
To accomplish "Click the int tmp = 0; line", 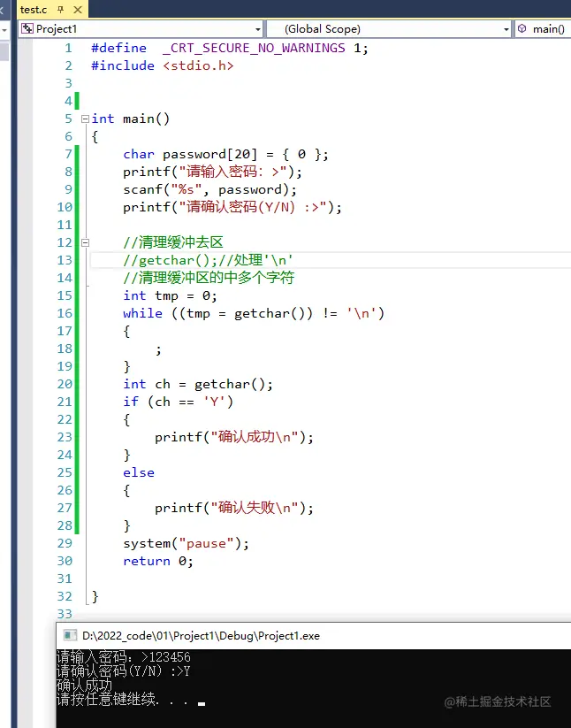I will [x=170, y=295].
